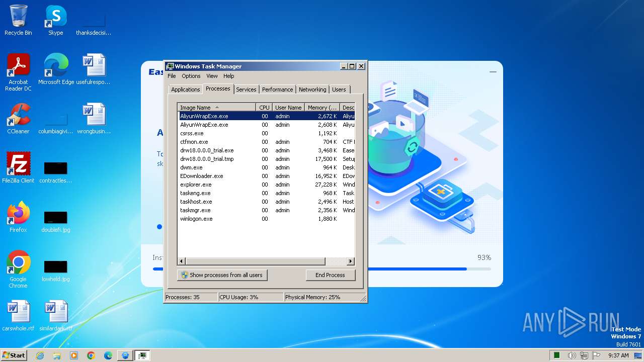Click the horizontal scrollbar left arrow
The height and width of the screenshot is (362, 644).
[182, 261]
